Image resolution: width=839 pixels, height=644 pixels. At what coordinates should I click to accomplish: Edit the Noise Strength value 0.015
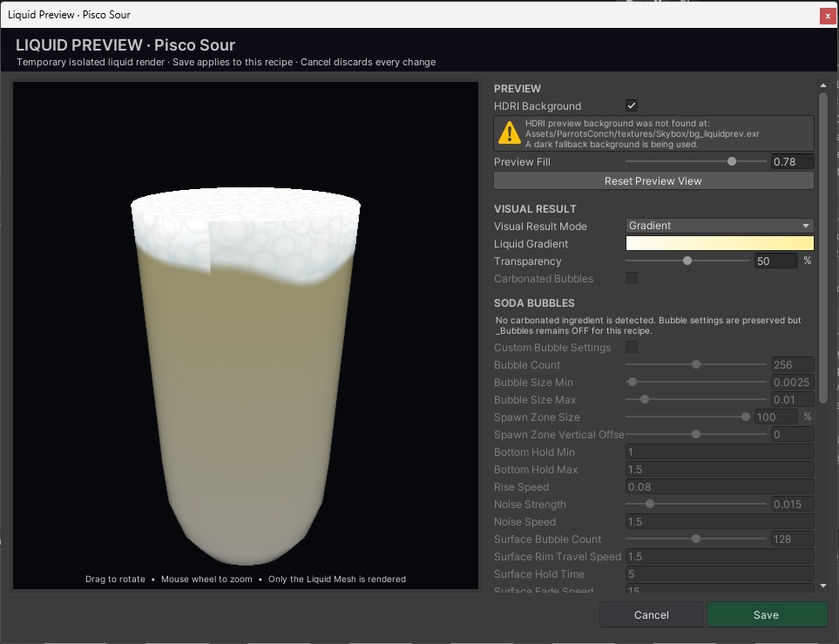coord(793,505)
